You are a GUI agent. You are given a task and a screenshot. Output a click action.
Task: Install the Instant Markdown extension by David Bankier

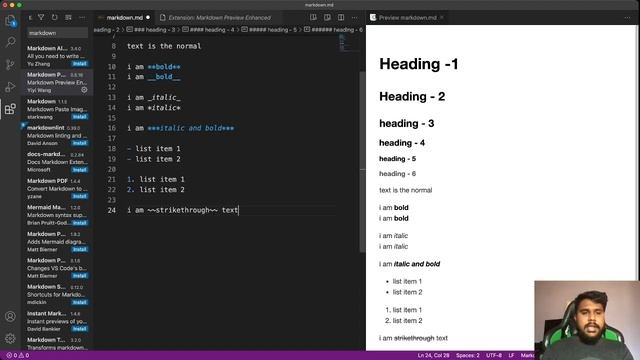80,329
